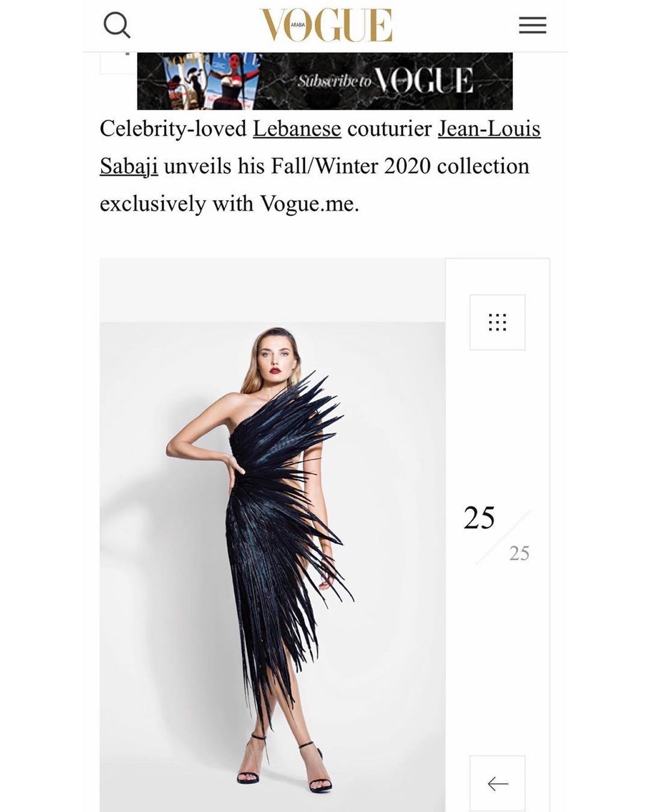Go home via the Vogue Arabia logo
Screen dimensions: 650x812
click(326, 25)
